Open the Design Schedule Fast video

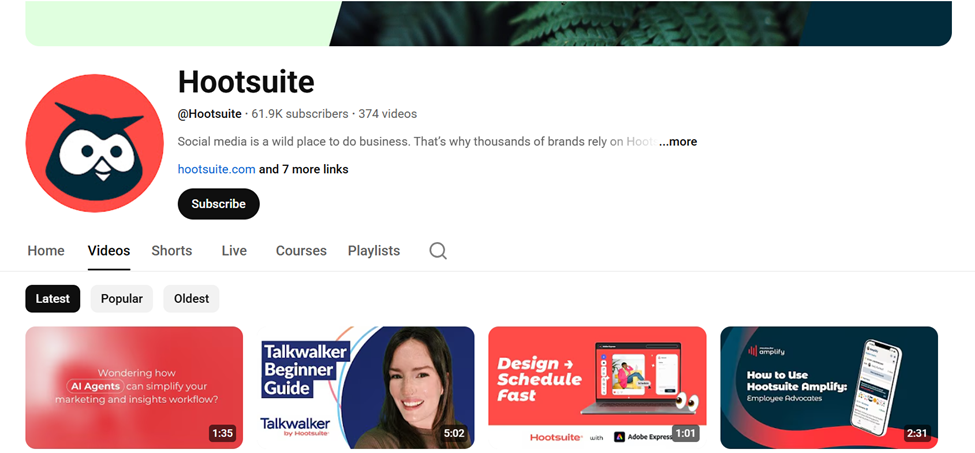click(598, 387)
